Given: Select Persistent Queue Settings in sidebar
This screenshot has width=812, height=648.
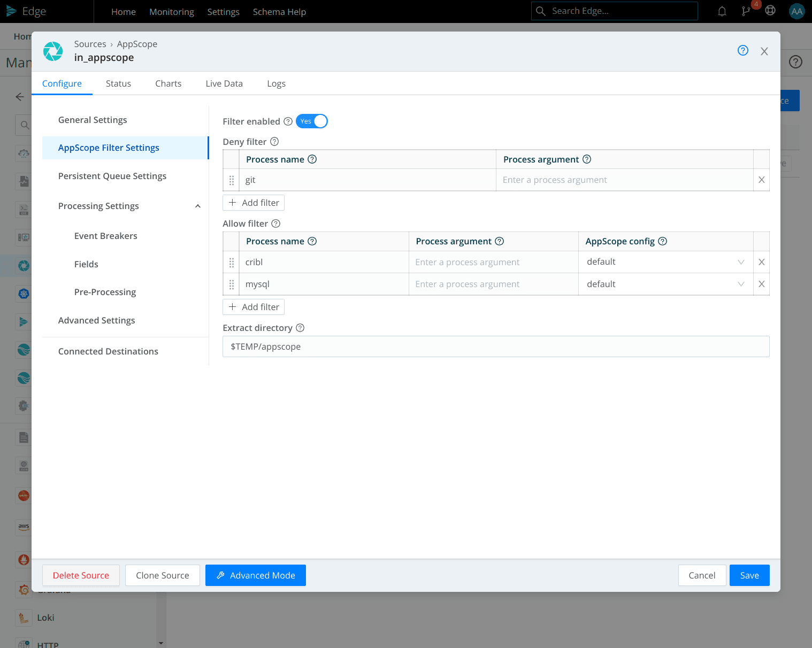Looking at the screenshot, I should click(x=112, y=176).
